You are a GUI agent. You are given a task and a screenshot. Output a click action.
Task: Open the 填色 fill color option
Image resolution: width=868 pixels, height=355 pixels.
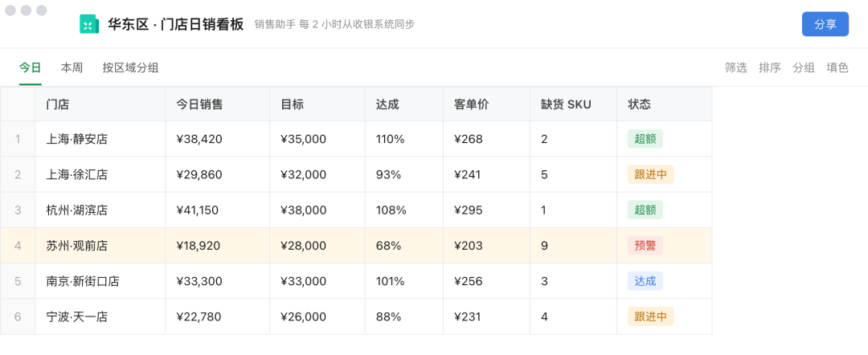click(837, 68)
